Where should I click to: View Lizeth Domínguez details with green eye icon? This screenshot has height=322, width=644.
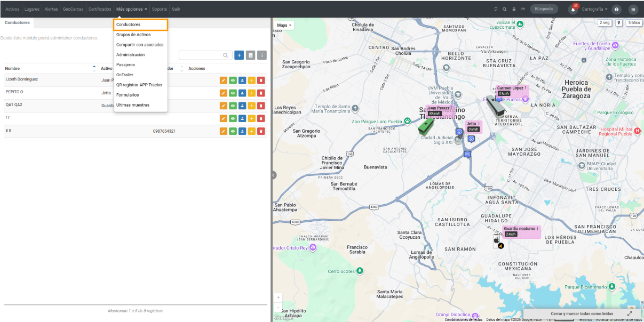click(x=233, y=80)
